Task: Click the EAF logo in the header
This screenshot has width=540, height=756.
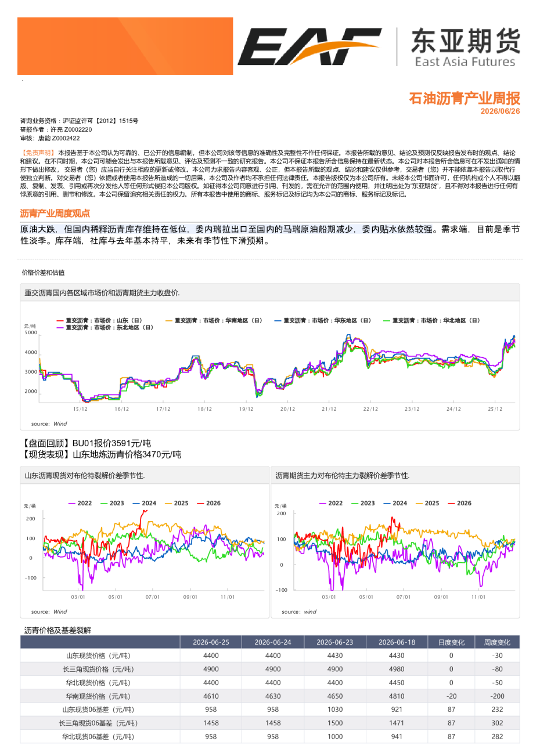Action: (x=309, y=46)
